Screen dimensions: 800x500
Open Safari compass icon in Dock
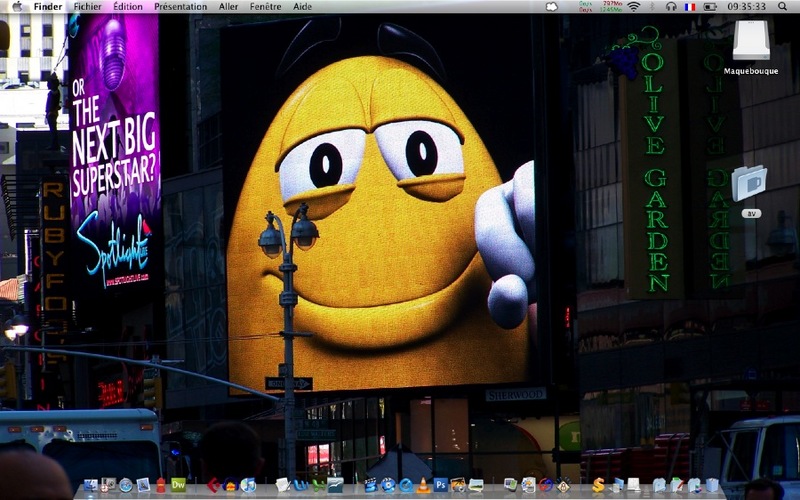coord(126,485)
